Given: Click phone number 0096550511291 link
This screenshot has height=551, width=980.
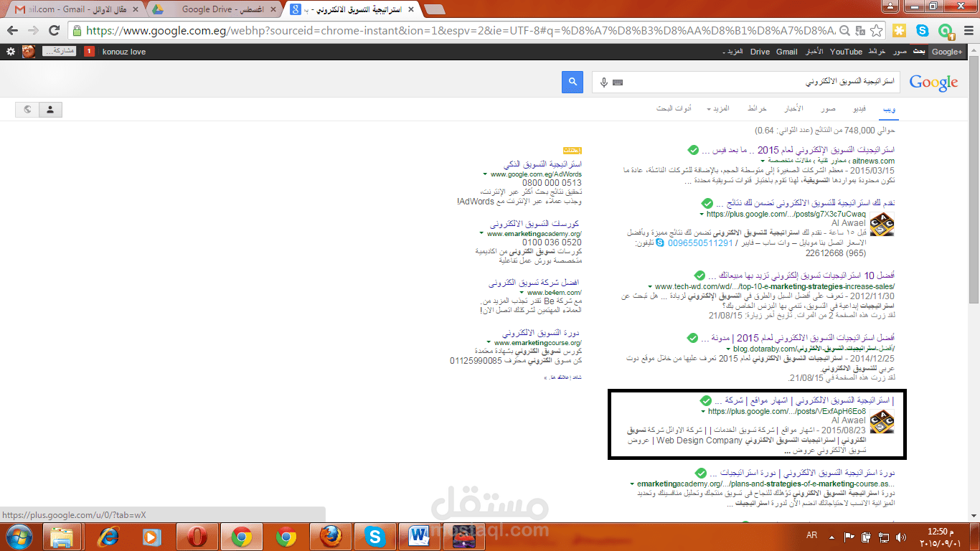Looking at the screenshot, I should coord(700,243).
